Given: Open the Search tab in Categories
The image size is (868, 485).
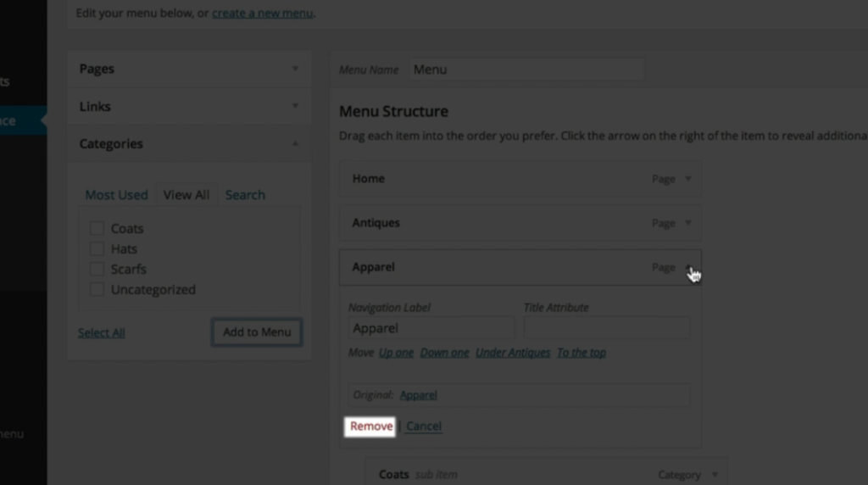Looking at the screenshot, I should (245, 195).
